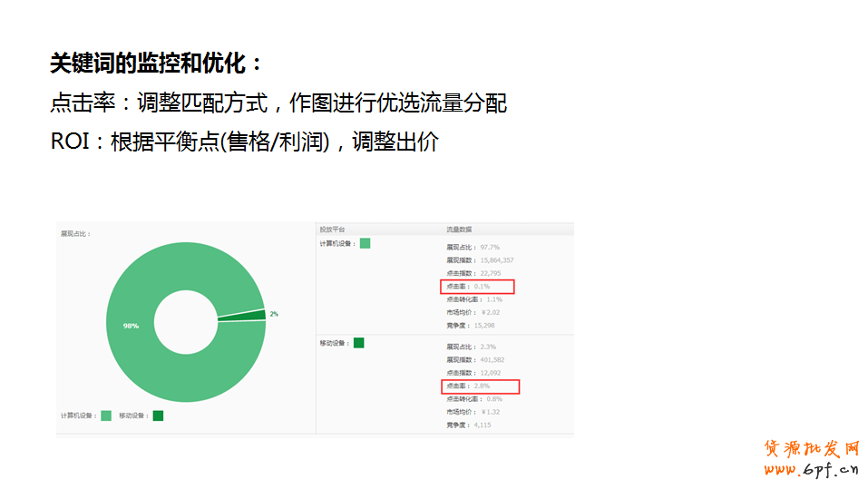868x489 pixels.
Task: Click the 移动设备 swatch in the 投放平台 column
Action: point(358,343)
